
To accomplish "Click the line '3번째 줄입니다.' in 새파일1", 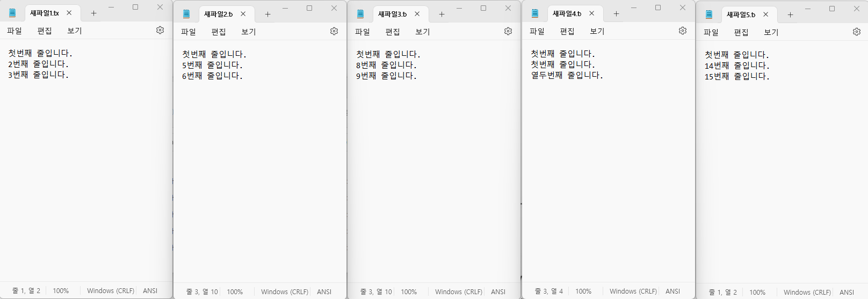I will [x=38, y=75].
